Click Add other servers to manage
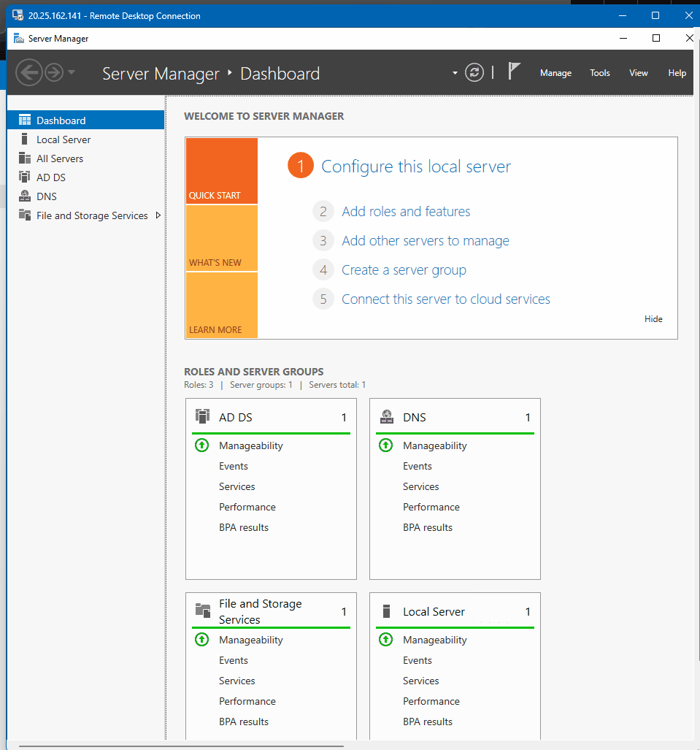700x750 pixels. click(x=426, y=240)
